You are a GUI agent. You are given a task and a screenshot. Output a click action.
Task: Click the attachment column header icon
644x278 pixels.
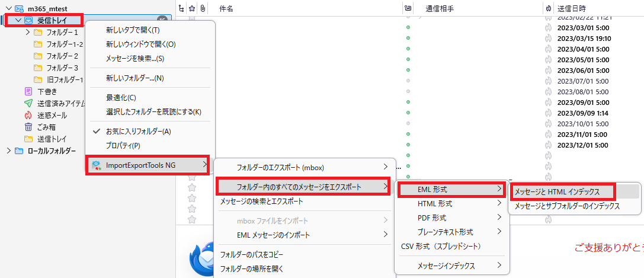[x=203, y=8]
